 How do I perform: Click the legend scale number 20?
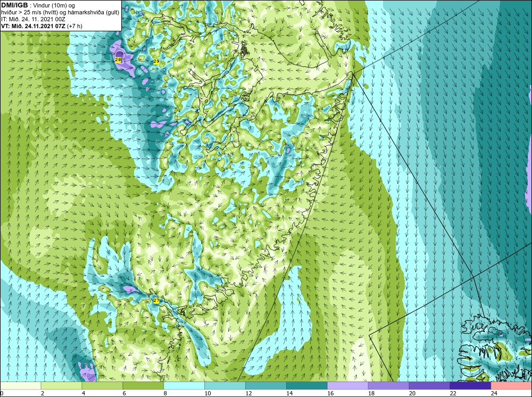pyautogui.click(x=412, y=393)
